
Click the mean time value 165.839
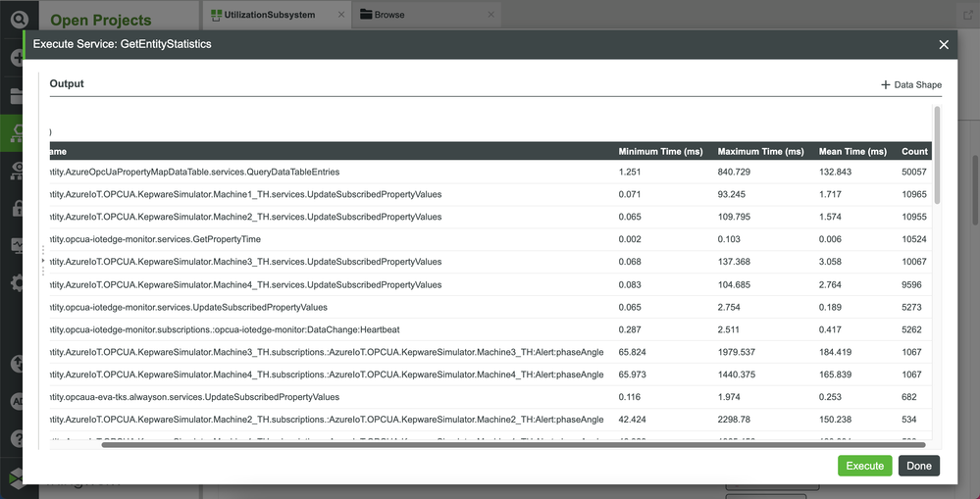pyautogui.click(x=835, y=374)
